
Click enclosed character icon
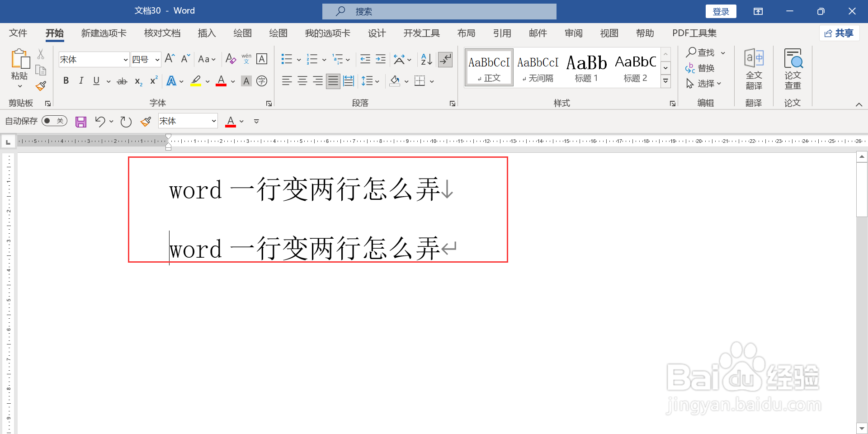pyautogui.click(x=262, y=81)
